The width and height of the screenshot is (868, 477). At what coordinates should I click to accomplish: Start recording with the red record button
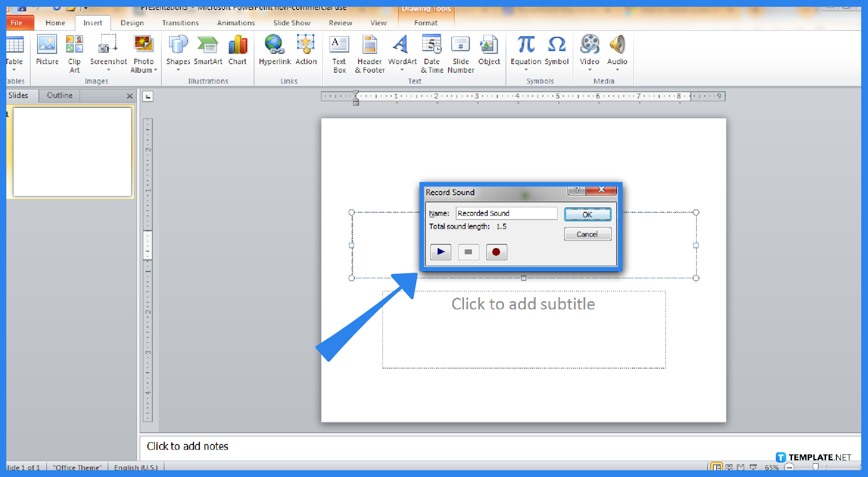click(x=496, y=252)
